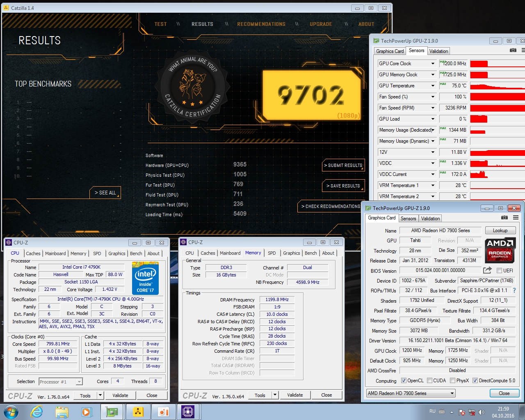
Task: Switch to Catzilla taskbar icon
Action: 138,411
